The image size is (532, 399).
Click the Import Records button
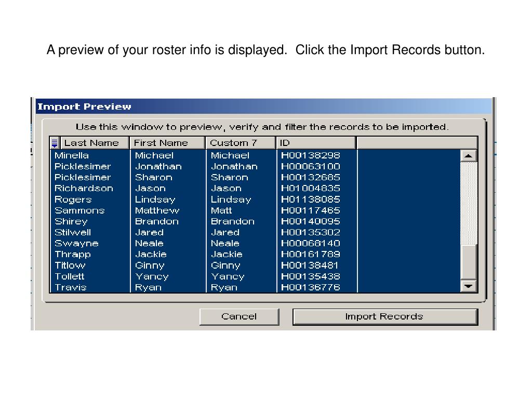click(385, 316)
